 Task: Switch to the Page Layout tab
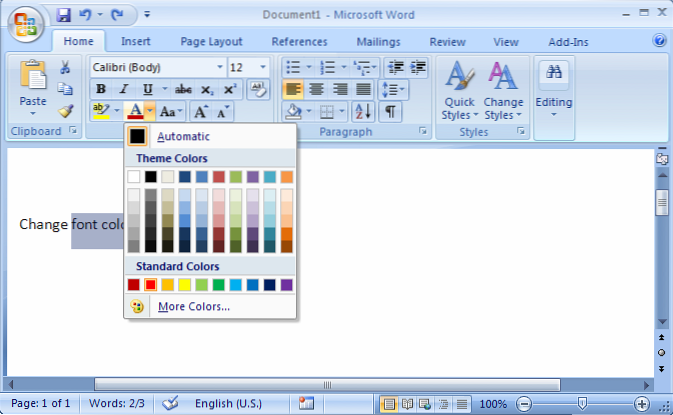click(211, 42)
